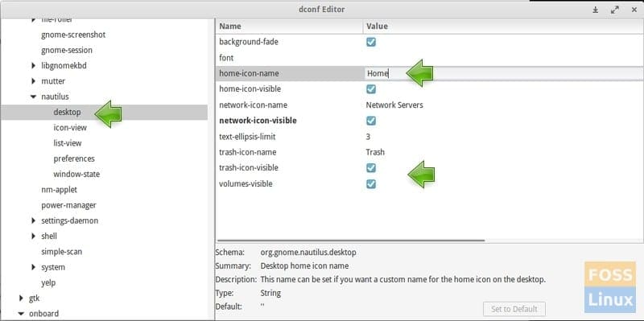Select the volumes-visible key name
The image size is (644, 321).
(246, 184)
